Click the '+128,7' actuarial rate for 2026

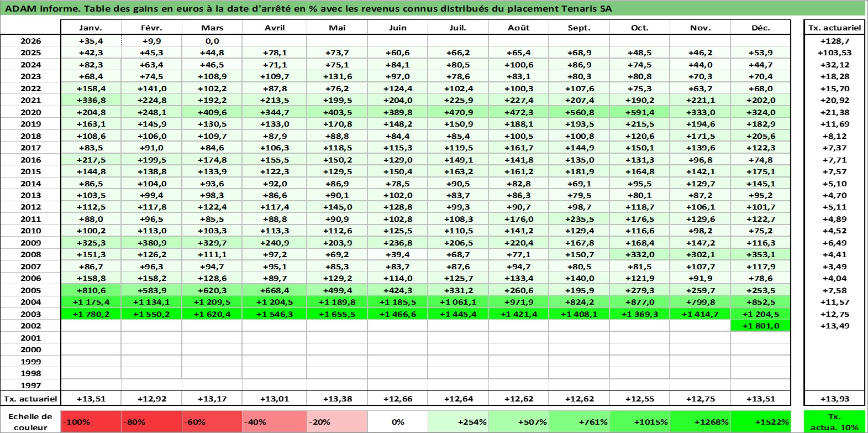pyautogui.click(x=834, y=41)
